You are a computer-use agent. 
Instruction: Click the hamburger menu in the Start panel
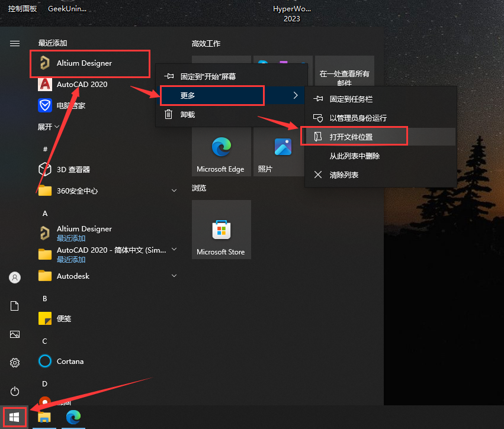[15, 43]
